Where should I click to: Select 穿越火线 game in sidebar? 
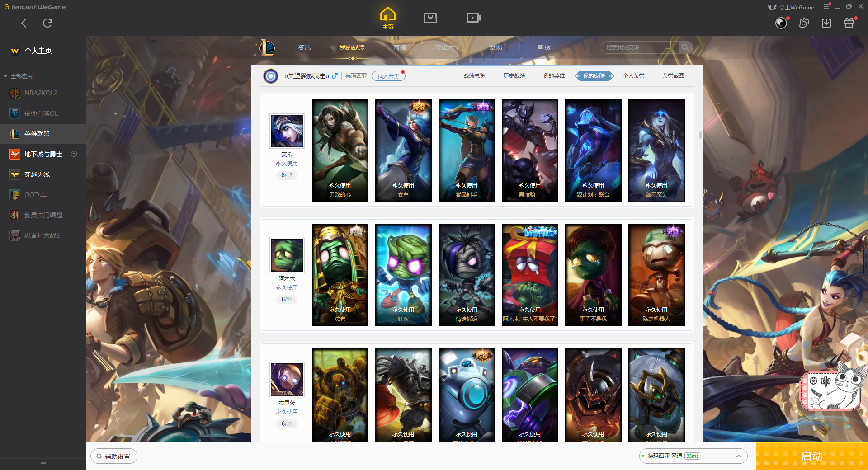click(43, 174)
